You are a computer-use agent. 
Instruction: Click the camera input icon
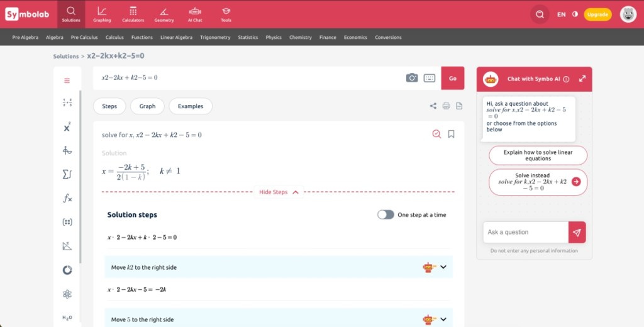tap(412, 77)
